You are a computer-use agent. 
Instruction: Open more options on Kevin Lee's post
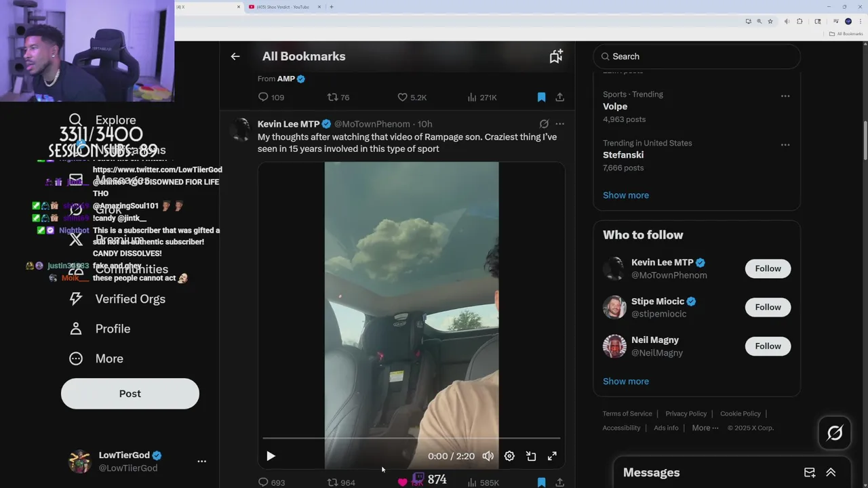tap(559, 124)
